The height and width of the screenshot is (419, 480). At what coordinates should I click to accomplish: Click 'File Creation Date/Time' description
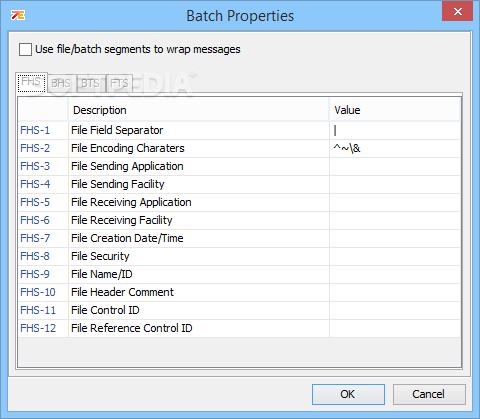coord(127,238)
